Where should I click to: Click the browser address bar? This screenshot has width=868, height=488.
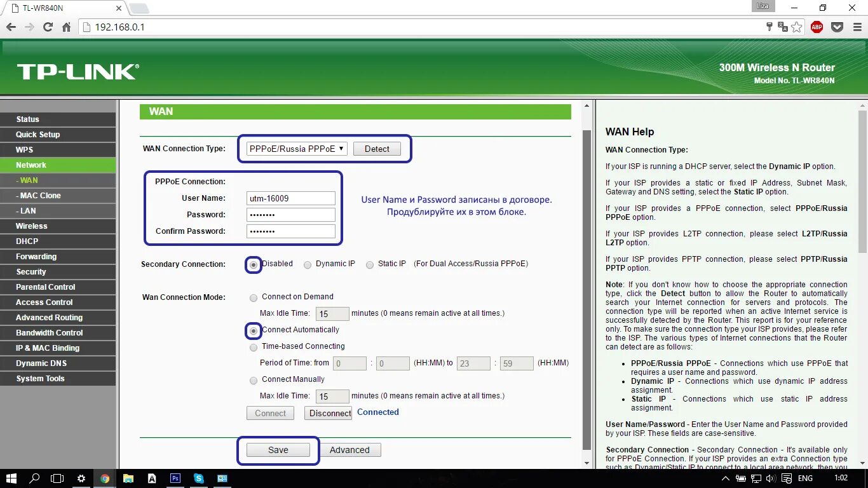pyautogui.click(x=419, y=27)
